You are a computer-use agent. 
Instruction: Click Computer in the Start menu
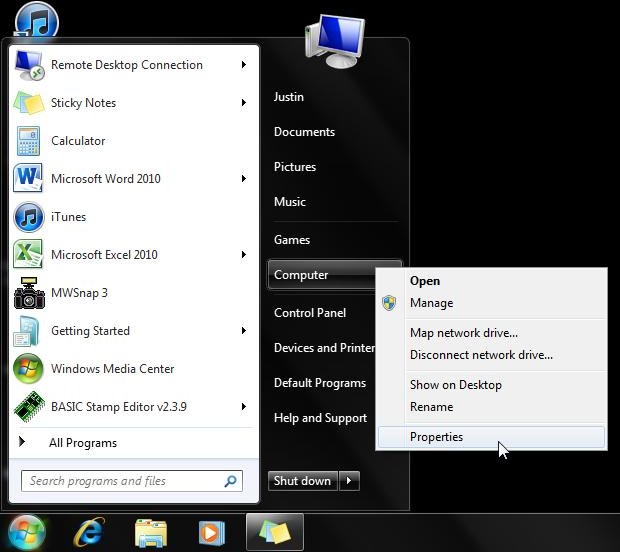coord(321,275)
